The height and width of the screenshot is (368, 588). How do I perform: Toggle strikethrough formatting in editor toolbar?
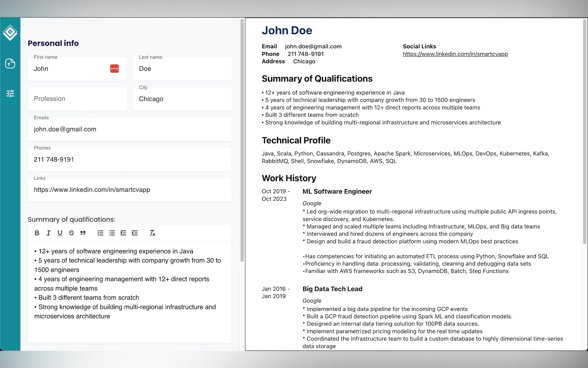71,233
